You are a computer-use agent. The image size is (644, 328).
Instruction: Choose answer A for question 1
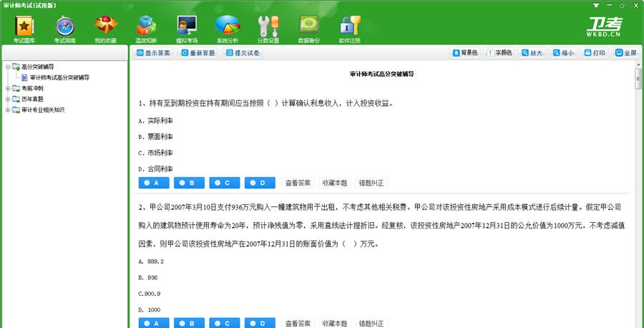coord(154,183)
